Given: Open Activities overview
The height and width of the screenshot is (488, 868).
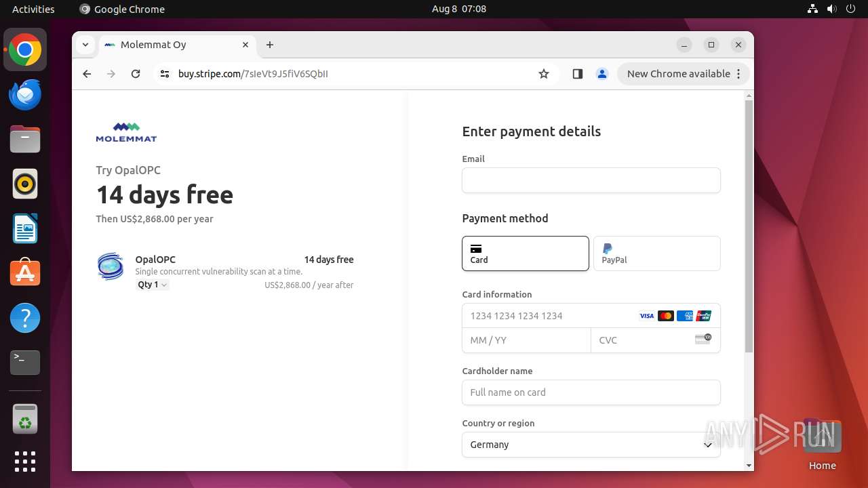Looking at the screenshot, I should 33,9.
